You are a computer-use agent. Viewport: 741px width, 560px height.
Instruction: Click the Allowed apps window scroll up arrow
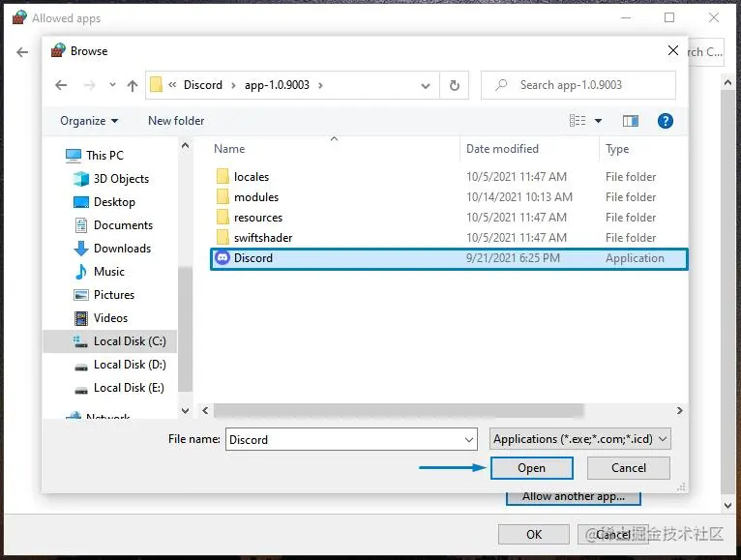(x=727, y=82)
